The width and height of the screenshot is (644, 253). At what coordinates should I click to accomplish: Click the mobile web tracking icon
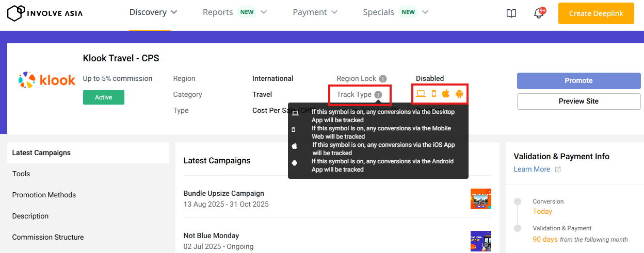pos(434,94)
